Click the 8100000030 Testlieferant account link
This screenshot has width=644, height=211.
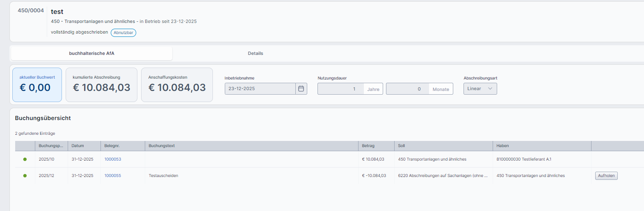coord(508,159)
